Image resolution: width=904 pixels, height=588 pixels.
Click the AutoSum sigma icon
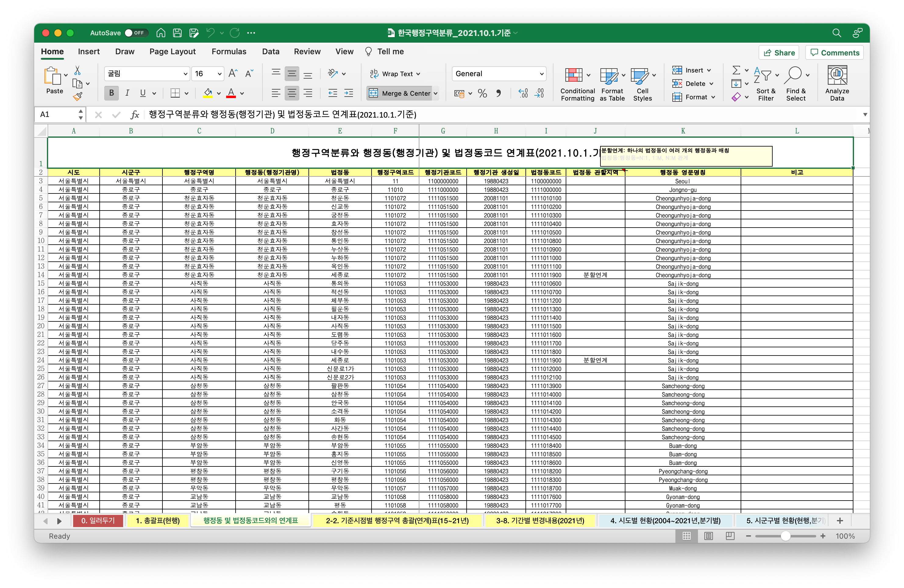[736, 70]
